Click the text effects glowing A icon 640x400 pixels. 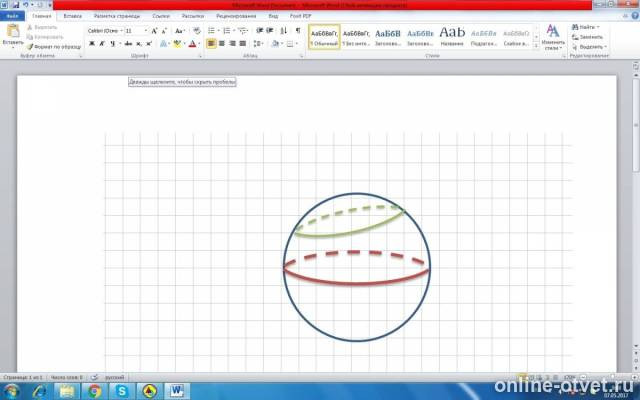pos(163,44)
